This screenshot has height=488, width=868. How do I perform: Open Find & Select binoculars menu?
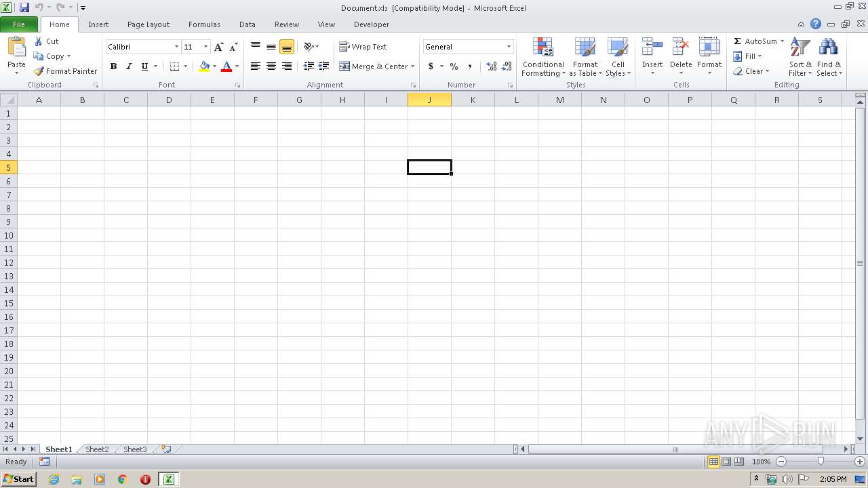pyautogui.click(x=829, y=57)
